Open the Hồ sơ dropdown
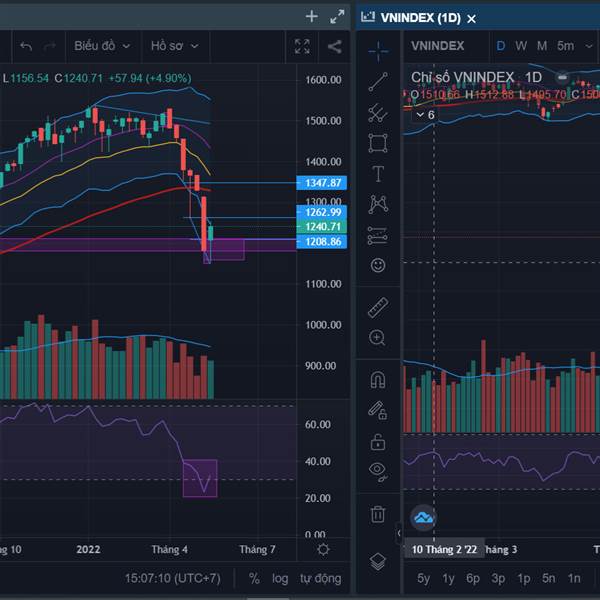 tap(174, 46)
